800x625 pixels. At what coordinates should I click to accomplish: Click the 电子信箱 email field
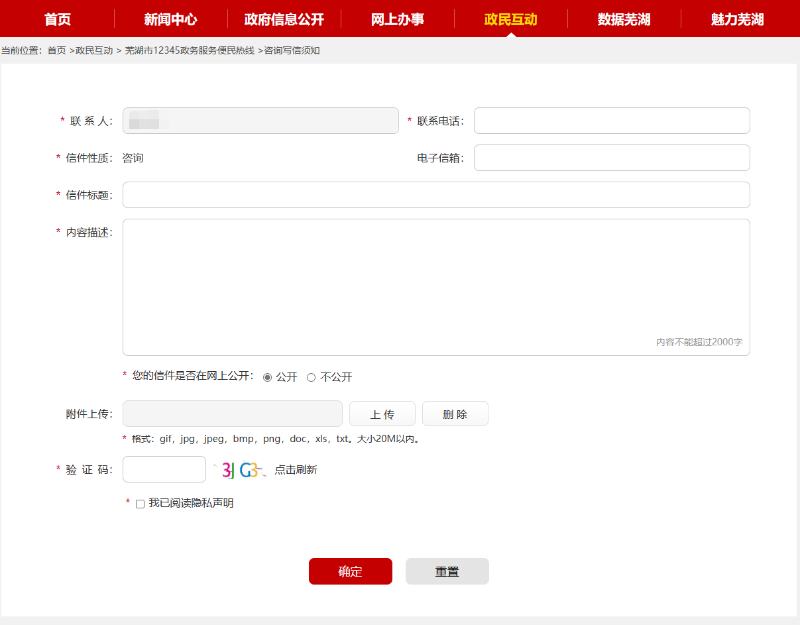(x=611, y=158)
